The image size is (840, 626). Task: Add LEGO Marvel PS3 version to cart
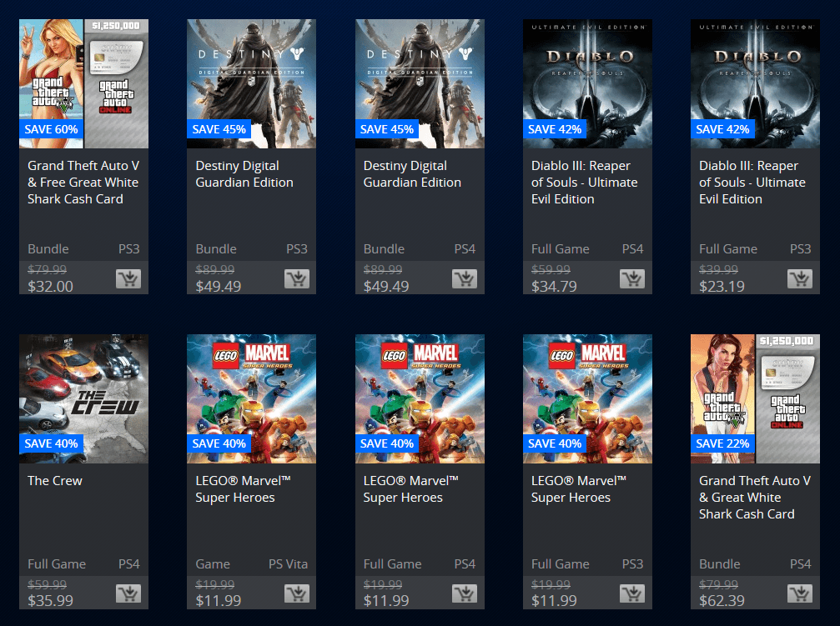[x=631, y=593]
